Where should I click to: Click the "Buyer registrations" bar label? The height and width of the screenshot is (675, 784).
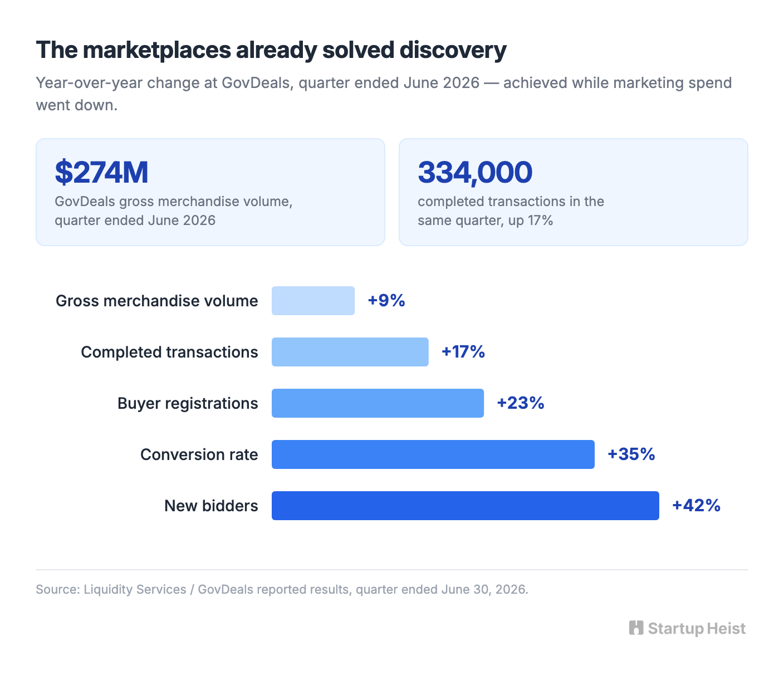coord(188,403)
